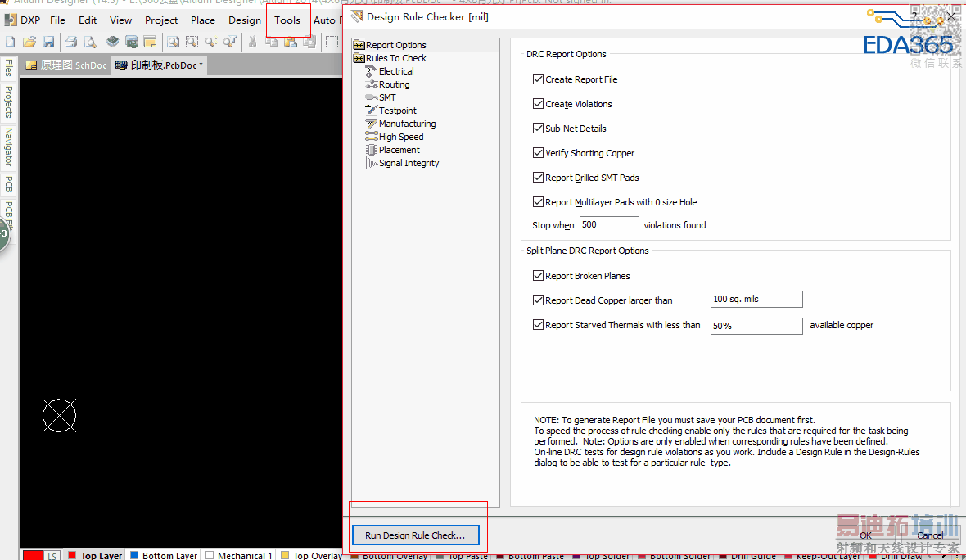This screenshot has height=560, width=966.
Task: Open the Tools menu
Action: point(287,20)
